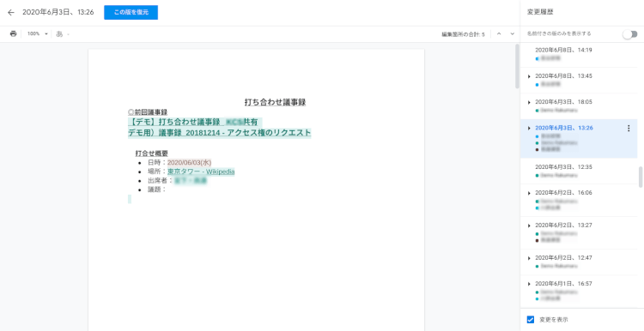The image size is (644, 331).
Task: Click the version history list scrollbar
Action: click(x=641, y=177)
